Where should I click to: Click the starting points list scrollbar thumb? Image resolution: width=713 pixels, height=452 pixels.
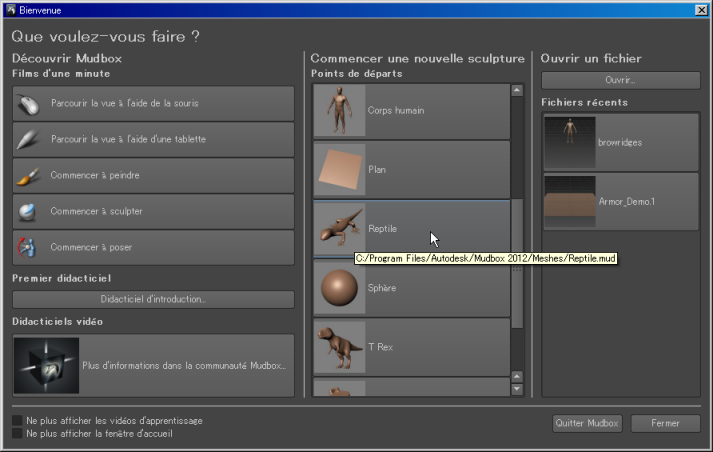click(517, 264)
